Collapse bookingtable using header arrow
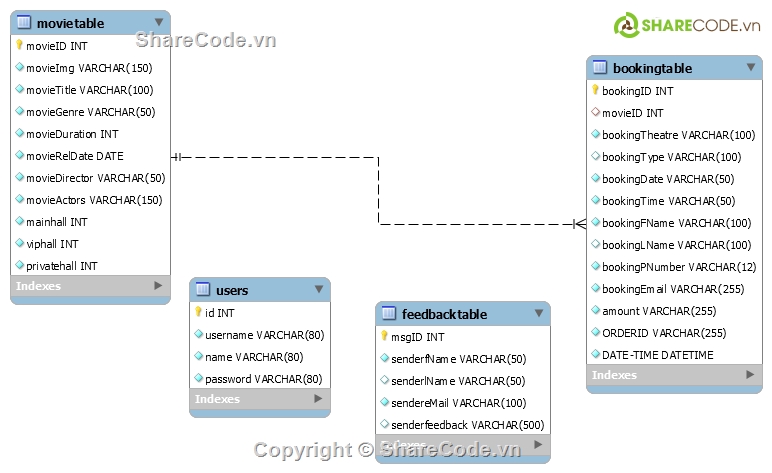772x473 pixels. 750,67
